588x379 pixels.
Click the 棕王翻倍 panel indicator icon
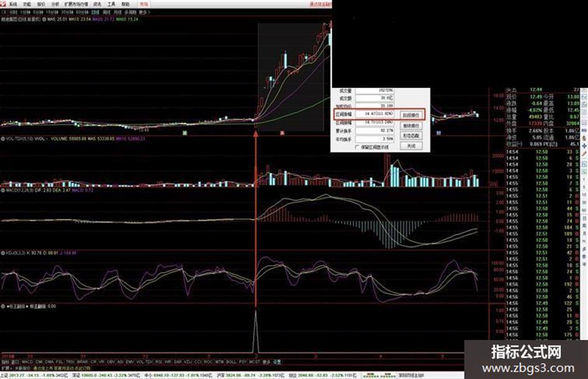click(x=2, y=306)
